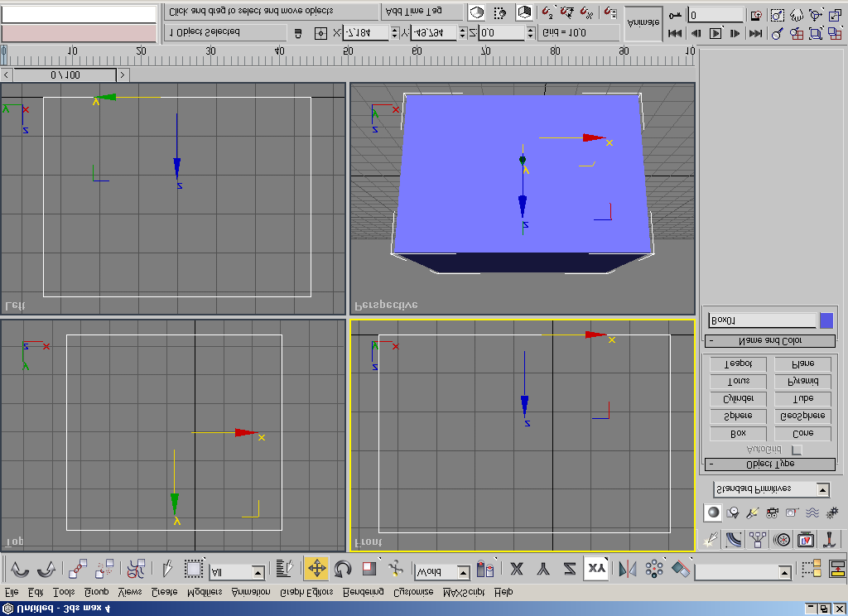
Task: Switch to the Utilities hammer tab
Action: click(x=830, y=539)
